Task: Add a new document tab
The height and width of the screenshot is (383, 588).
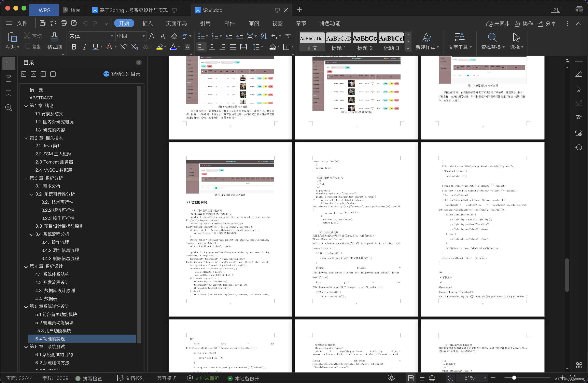Action: 299,10
